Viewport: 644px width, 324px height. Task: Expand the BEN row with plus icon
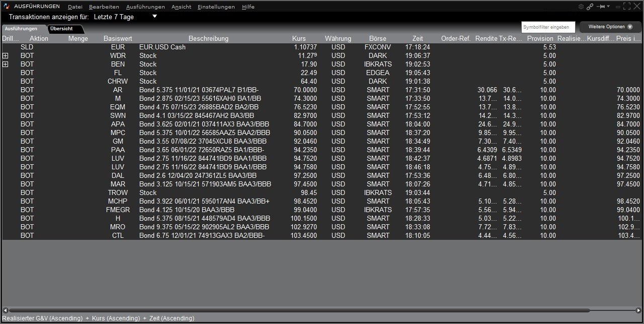pyautogui.click(x=6, y=64)
